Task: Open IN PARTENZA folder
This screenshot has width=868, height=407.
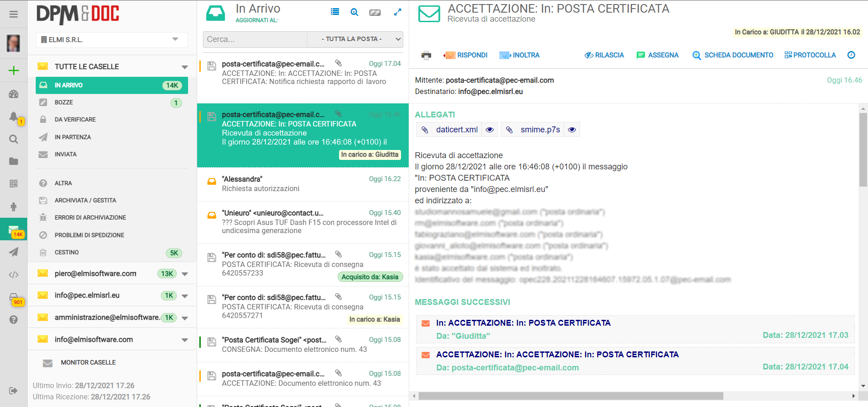Action: coord(112,137)
